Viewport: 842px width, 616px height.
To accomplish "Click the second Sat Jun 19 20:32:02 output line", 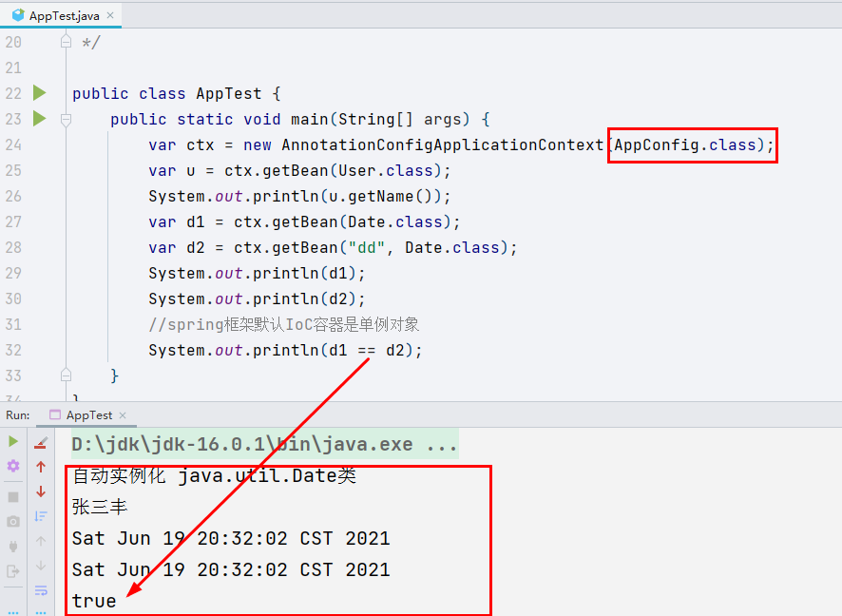I will (231, 569).
